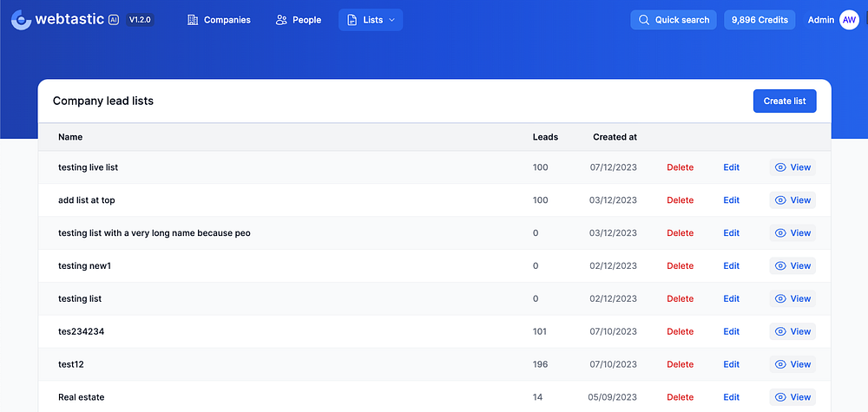
Task: Click eye icon in tes234234 row
Action: tap(780, 332)
